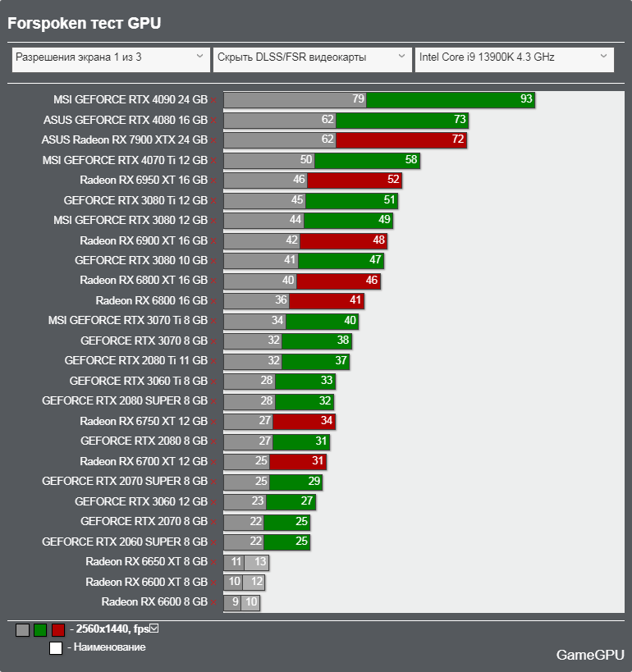
Task: Click the RX 6950 XT red bar showing 52
Action: tap(354, 181)
